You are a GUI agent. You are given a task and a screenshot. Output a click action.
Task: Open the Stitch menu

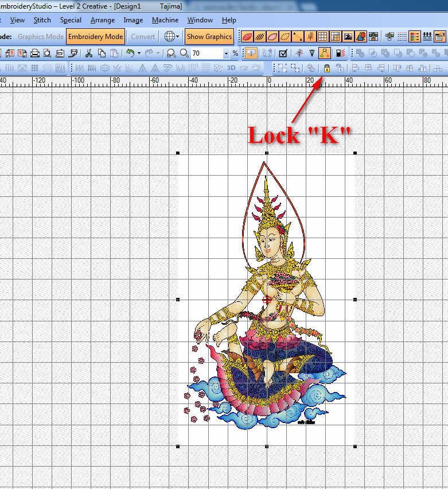42,20
